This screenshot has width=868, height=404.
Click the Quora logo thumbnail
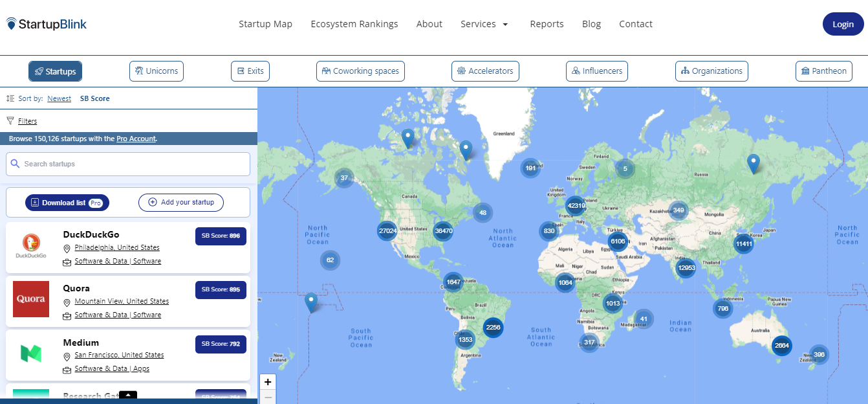(x=31, y=299)
